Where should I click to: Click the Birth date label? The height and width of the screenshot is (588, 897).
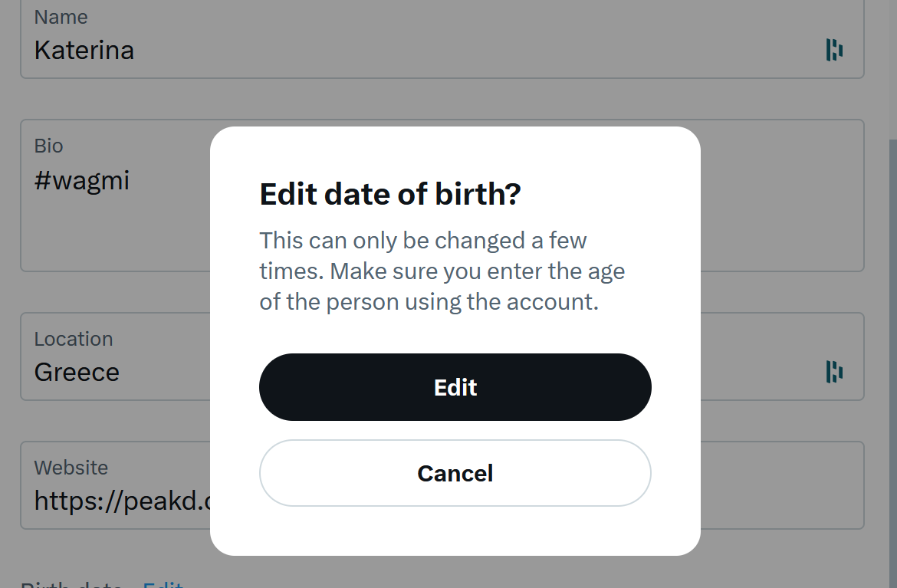click(71, 585)
